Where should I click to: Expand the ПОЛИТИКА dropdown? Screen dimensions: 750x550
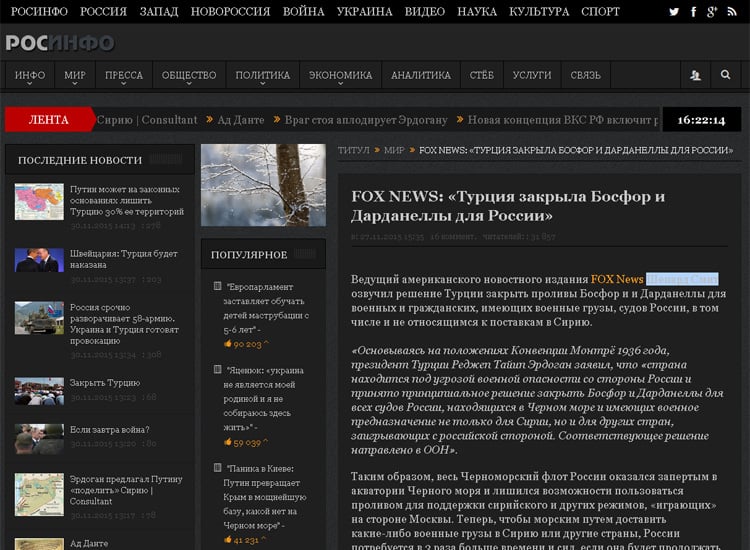pyautogui.click(x=263, y=76)
